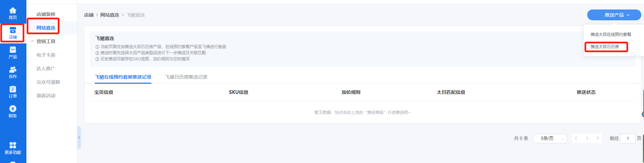The image size is (644, 163).
Task: Click the 加价规则 column header
Action: pos(351,92)
